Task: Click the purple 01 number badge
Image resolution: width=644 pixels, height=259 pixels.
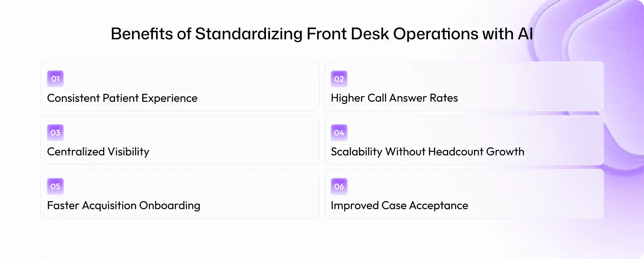Action: coord(55,79)
